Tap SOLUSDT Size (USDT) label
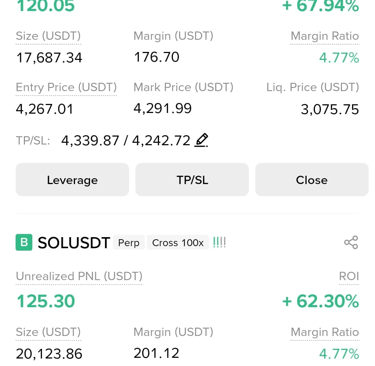The width and height of the screenshot is (375, 366). pyautogui.click(x=48, y=332)
